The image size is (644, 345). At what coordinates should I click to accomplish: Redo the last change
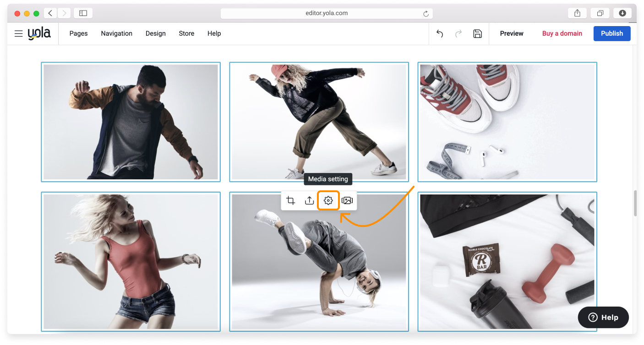tap(458, 33)
